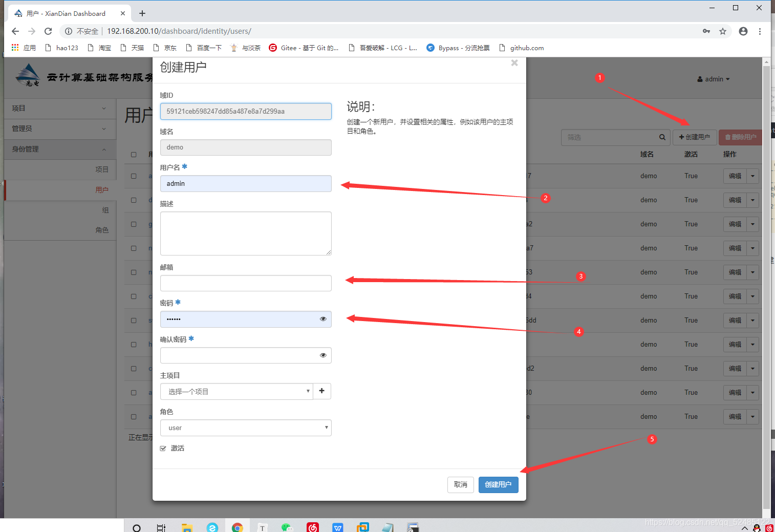Focus the 确认密码 input field

(246, 355)
